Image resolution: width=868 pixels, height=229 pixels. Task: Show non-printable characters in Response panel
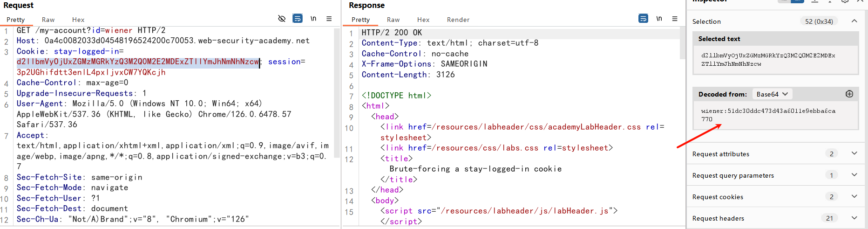(x=659, y=19)
